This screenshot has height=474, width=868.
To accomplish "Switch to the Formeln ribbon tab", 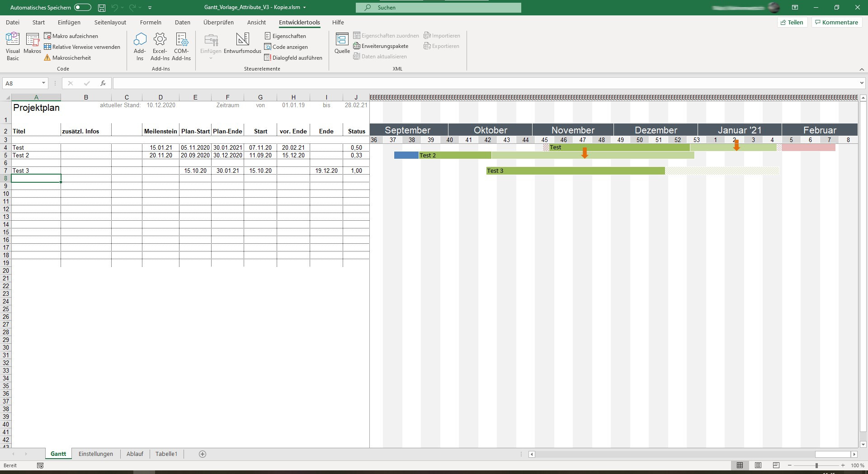I will pyautogui.click(x=151, y=22).
